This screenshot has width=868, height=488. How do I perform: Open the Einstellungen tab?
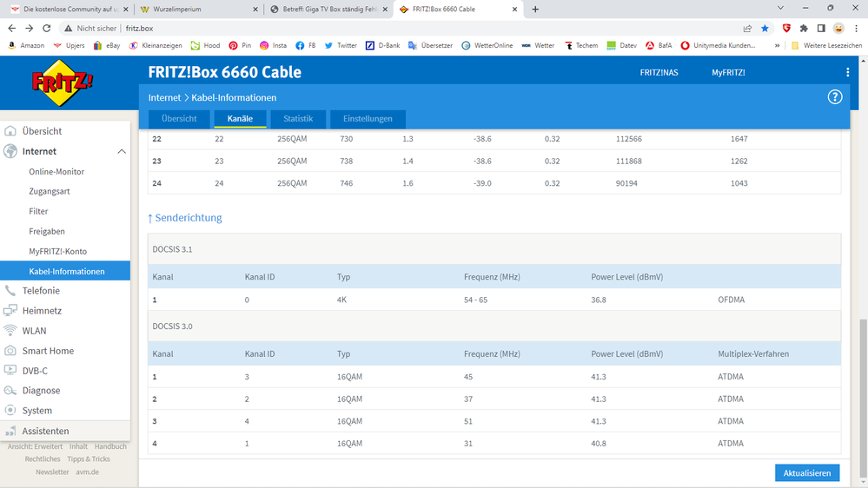(x=368, y=119)
